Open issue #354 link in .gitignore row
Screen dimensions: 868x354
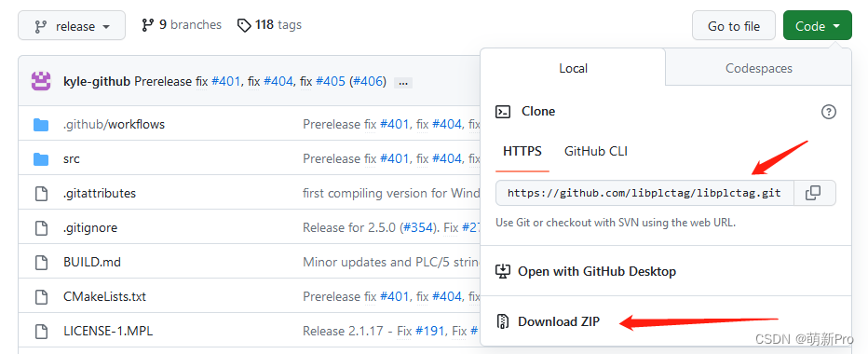(x=418, y=227)
